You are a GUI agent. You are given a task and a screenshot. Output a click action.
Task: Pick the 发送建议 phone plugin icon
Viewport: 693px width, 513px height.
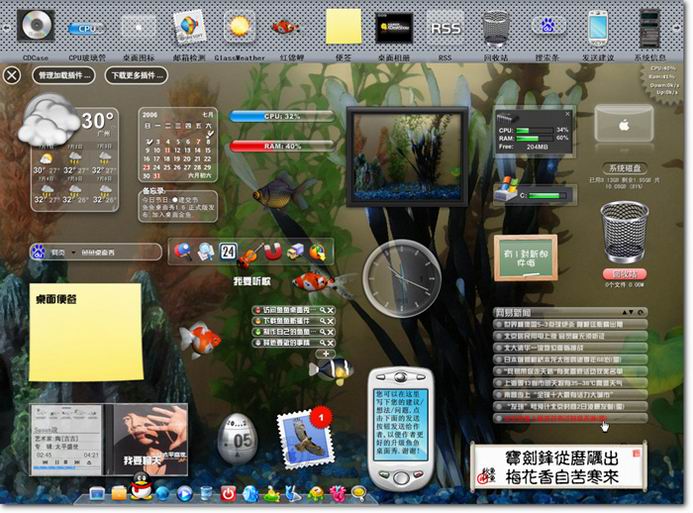[x=598, y=27]
